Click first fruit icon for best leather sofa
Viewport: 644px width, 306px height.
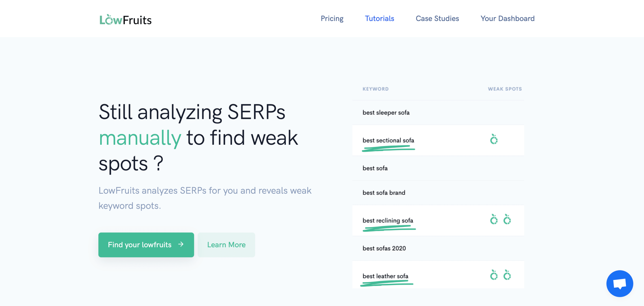pyautogui.click(x=494, y=275)
